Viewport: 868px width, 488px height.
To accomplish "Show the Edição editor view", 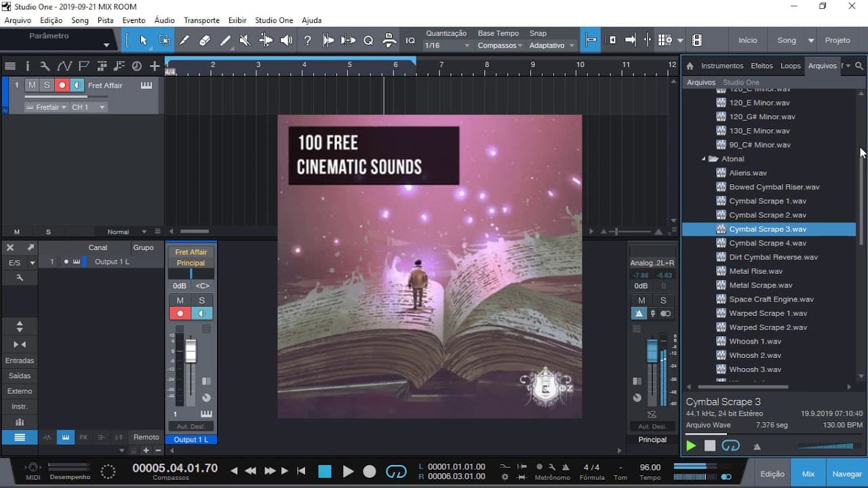I will [x=772, y=474].
